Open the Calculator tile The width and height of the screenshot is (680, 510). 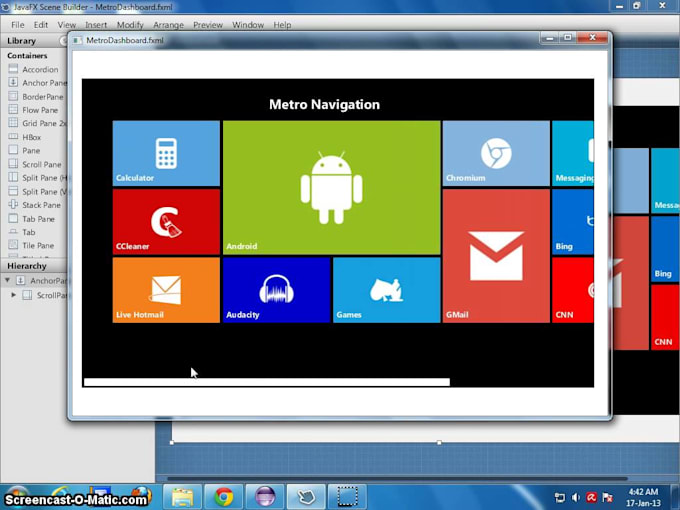pyautogui.click(x=166, y=153)
